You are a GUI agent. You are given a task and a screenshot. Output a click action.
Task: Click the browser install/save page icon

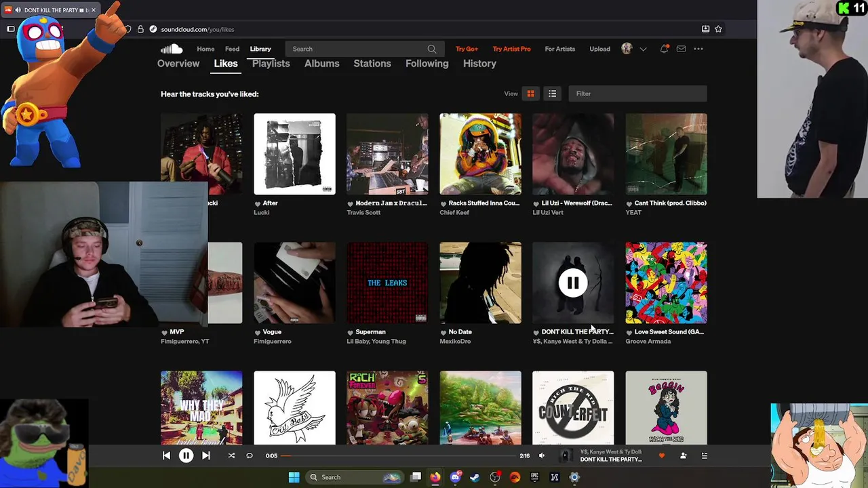coord(705,29)
